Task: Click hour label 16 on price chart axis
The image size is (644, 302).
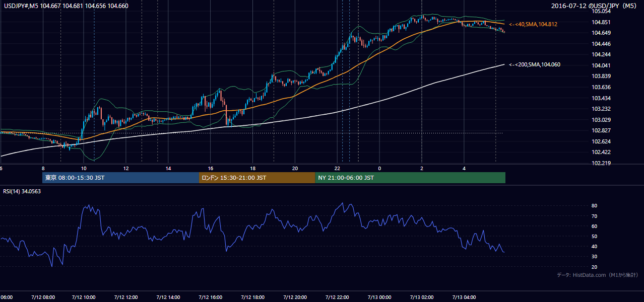Action: 211,168
